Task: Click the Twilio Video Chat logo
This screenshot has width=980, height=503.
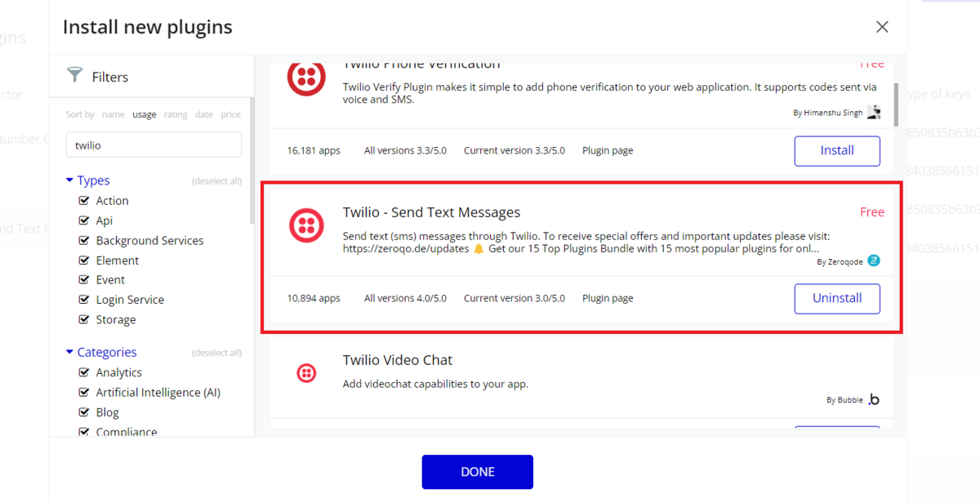Action: (306, 373)
